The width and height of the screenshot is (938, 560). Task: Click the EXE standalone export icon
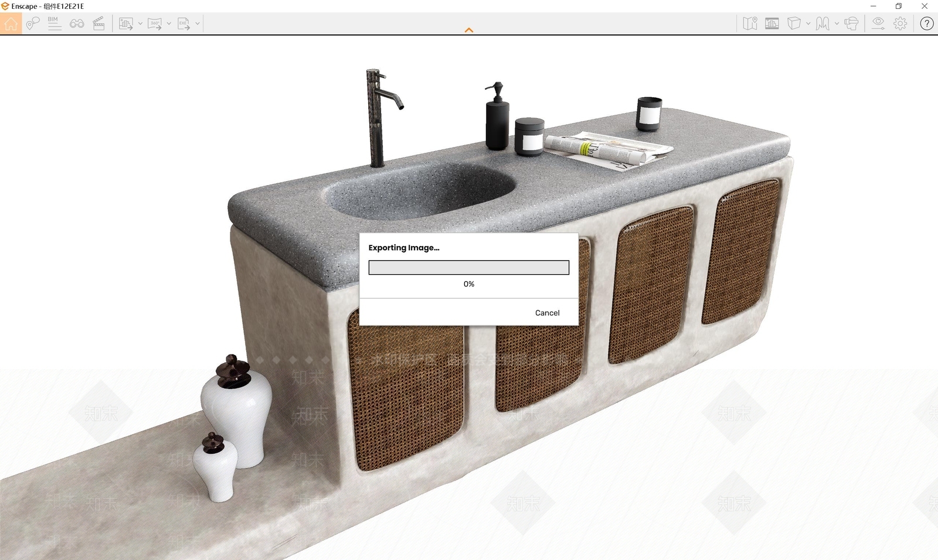183,23
